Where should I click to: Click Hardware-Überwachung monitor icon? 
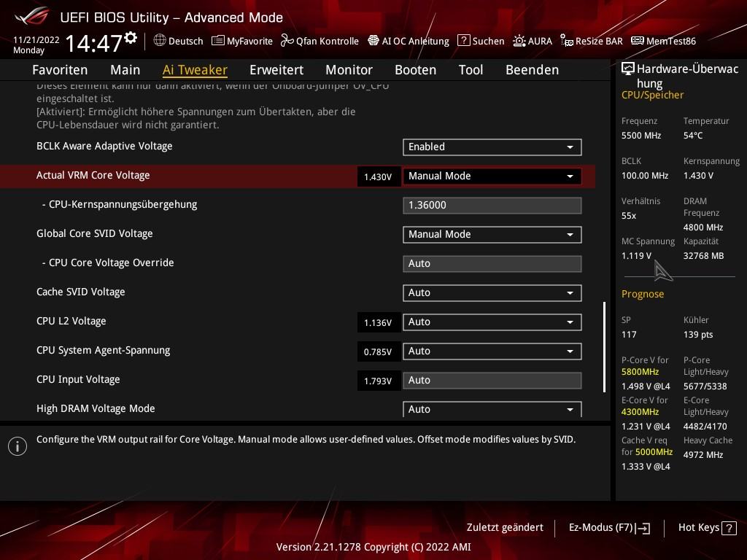point(628,69)
